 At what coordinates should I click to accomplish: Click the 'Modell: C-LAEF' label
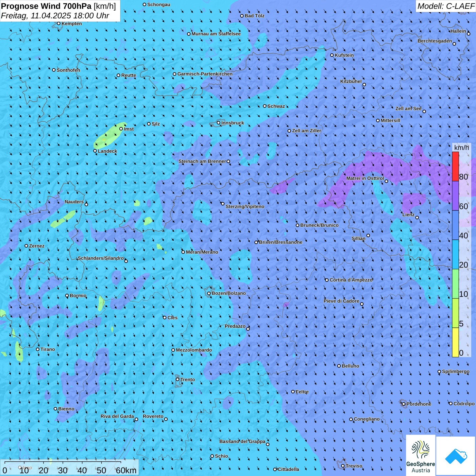446,6
